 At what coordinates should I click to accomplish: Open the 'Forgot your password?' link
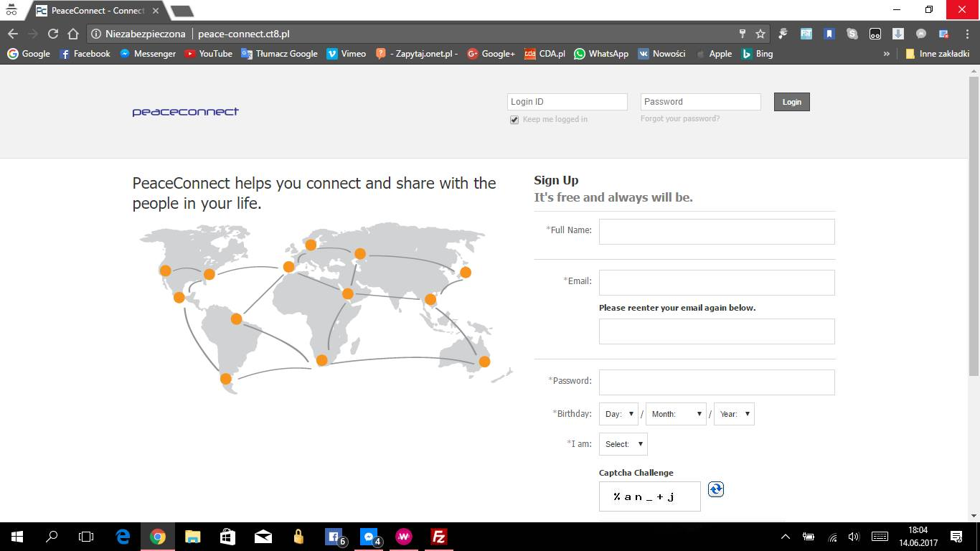pyautogui.click(x=679, y=118)
